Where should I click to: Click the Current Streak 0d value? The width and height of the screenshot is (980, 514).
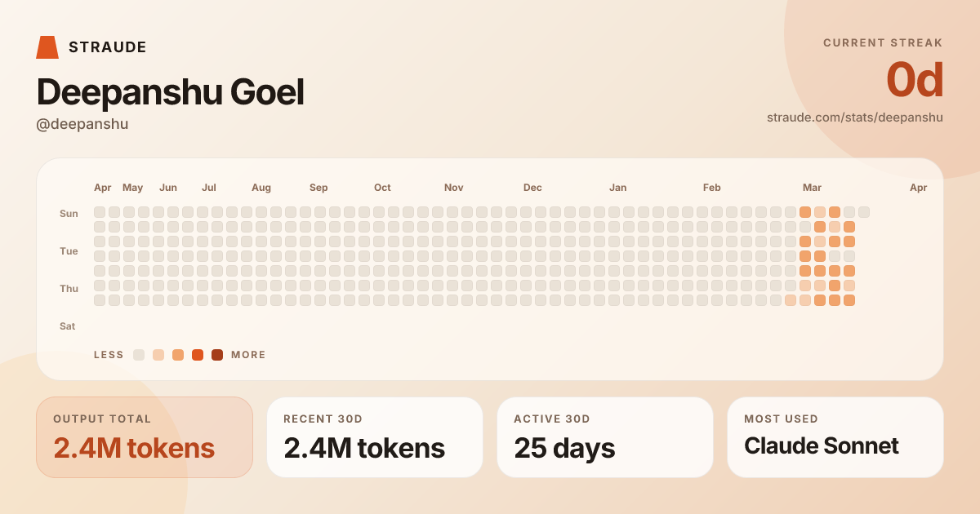915,81
